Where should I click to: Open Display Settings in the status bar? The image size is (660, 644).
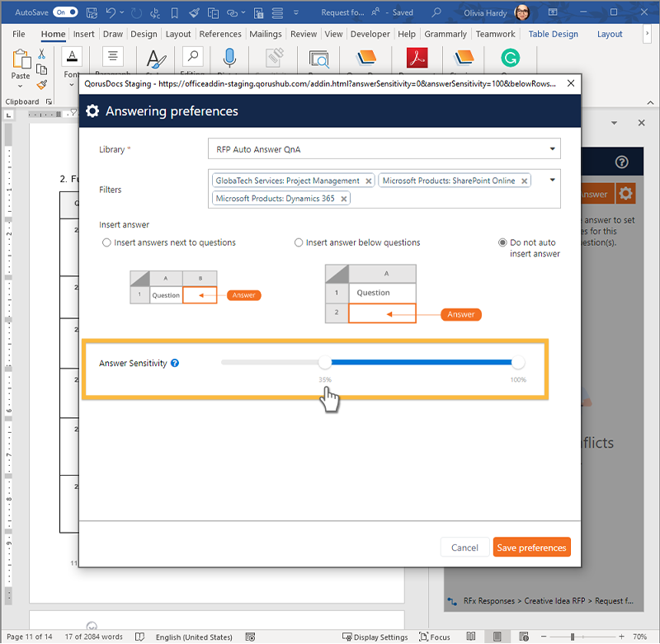point(375,637)
